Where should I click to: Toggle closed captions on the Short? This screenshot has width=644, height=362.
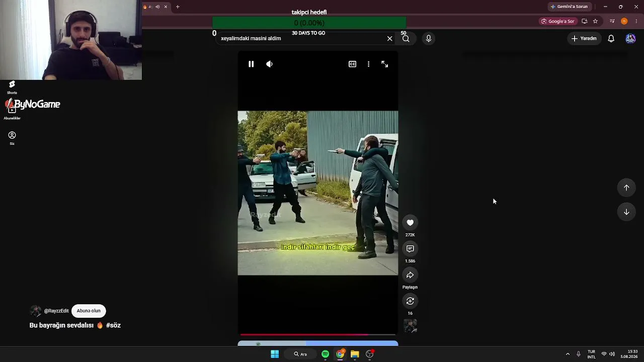[353, 64]
